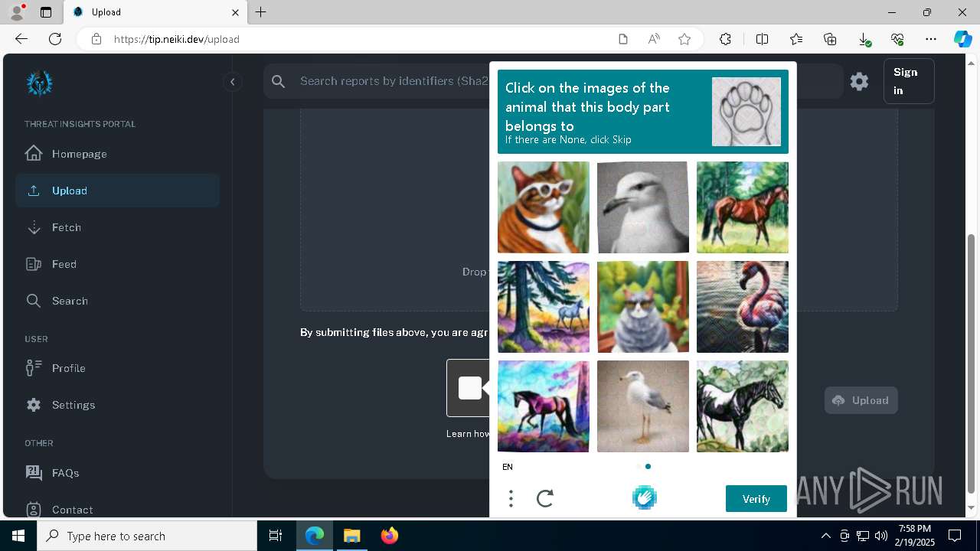Select the grayscale seagull head image
Viewport: 980px width, 551px height.
643,207
